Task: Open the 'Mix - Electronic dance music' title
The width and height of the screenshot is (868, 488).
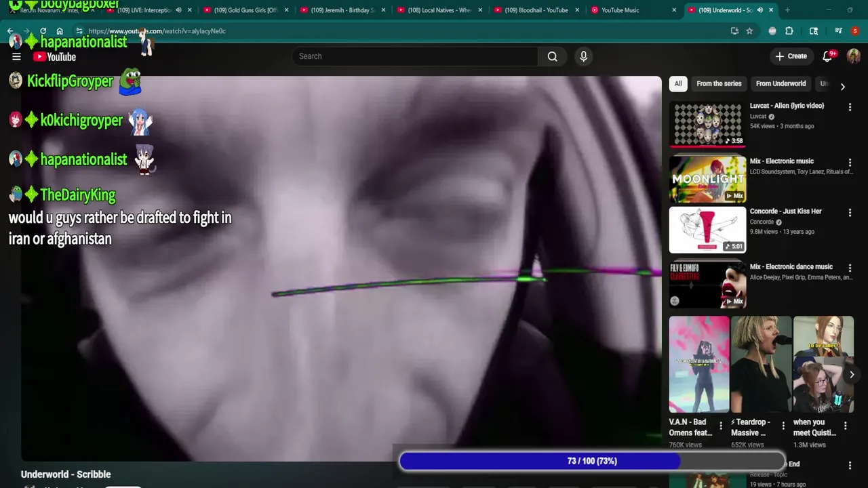Action: pyautogui.click(x=791, y=267)
